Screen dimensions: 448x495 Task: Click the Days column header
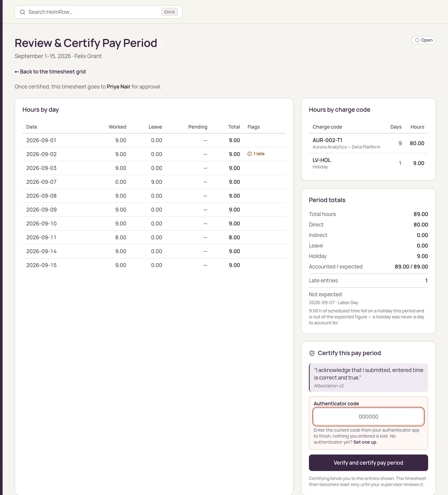[x=396, y=127]
